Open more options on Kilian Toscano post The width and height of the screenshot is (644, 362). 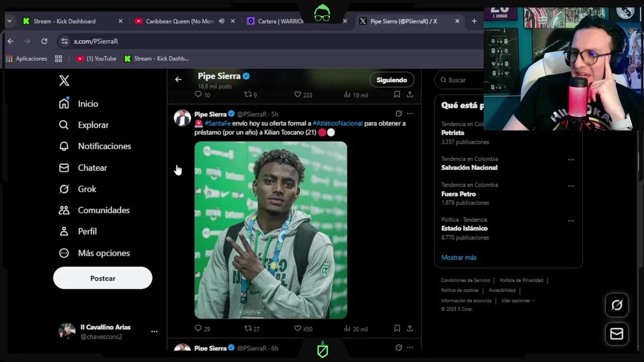410,114
